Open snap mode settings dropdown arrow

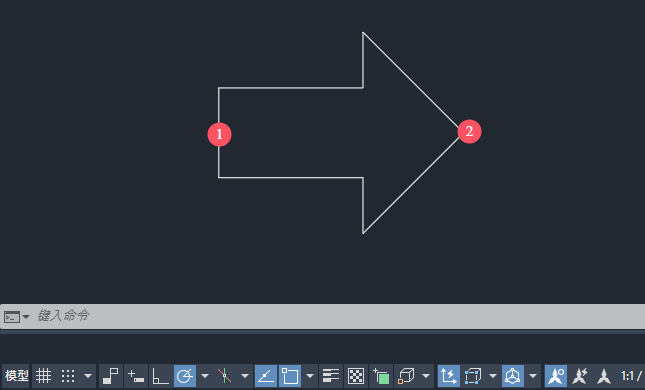click(88, 376)
